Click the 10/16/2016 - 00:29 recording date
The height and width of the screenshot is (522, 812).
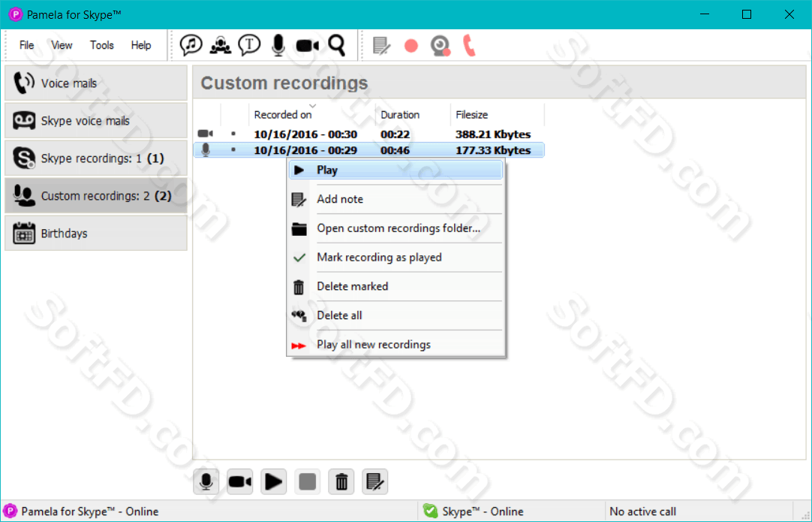305,150
